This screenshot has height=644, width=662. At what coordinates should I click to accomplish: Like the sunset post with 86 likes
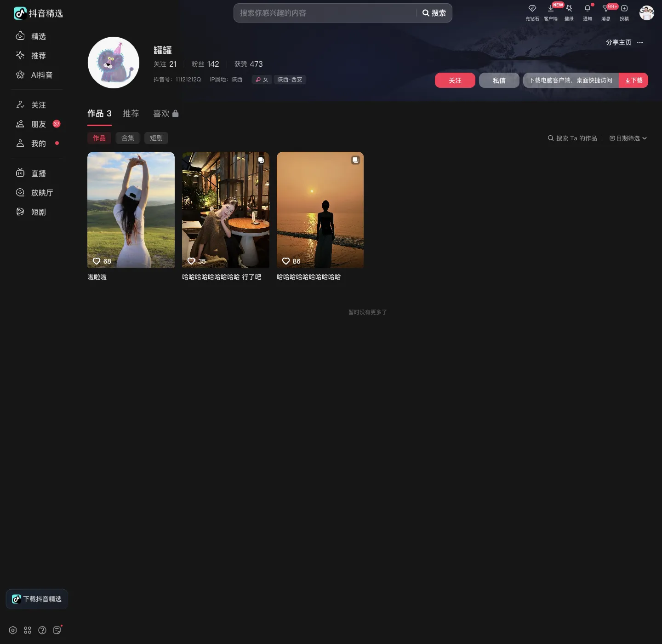tap(286, 261)
